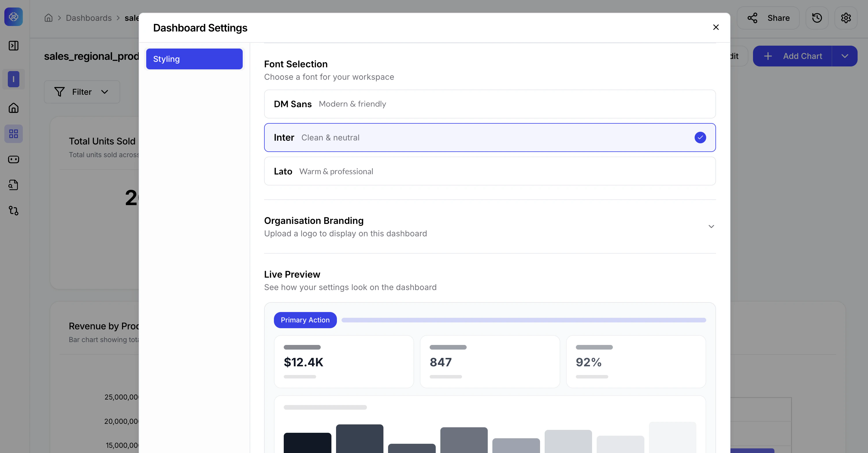Open the version history clock icon
The image size is (868, 453).
pyautogui.click(x=817, y=18)
